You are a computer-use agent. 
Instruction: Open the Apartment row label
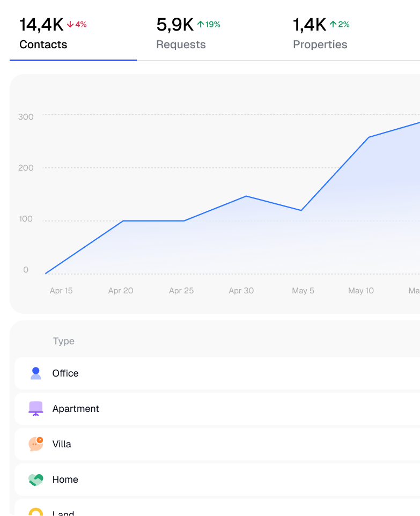(x=76, y=409)
